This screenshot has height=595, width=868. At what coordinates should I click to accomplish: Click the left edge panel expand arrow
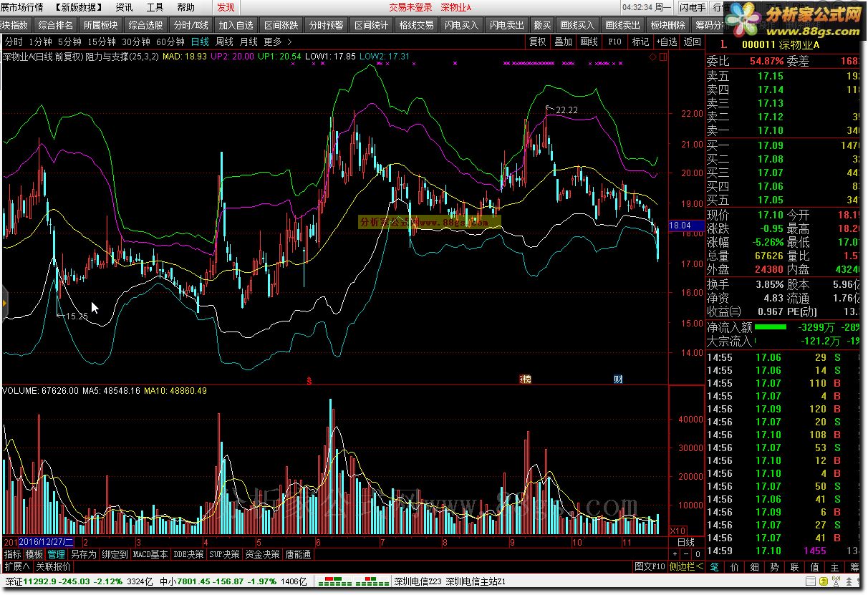pos(4,303)
